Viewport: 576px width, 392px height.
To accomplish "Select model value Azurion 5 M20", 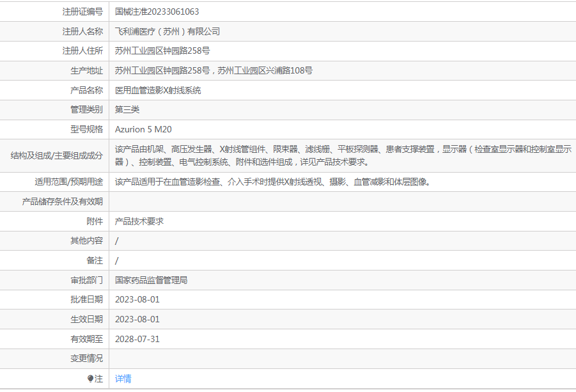I will 143,129.
